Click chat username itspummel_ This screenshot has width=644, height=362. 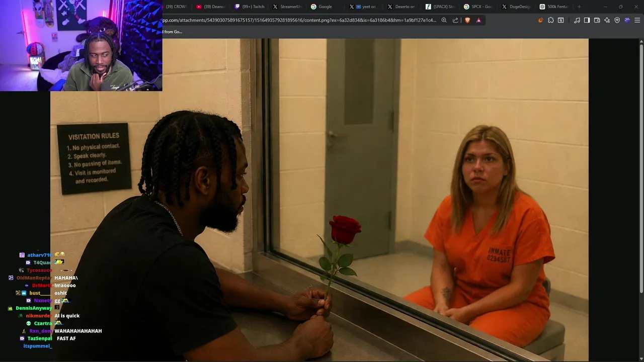click(38, 346)
